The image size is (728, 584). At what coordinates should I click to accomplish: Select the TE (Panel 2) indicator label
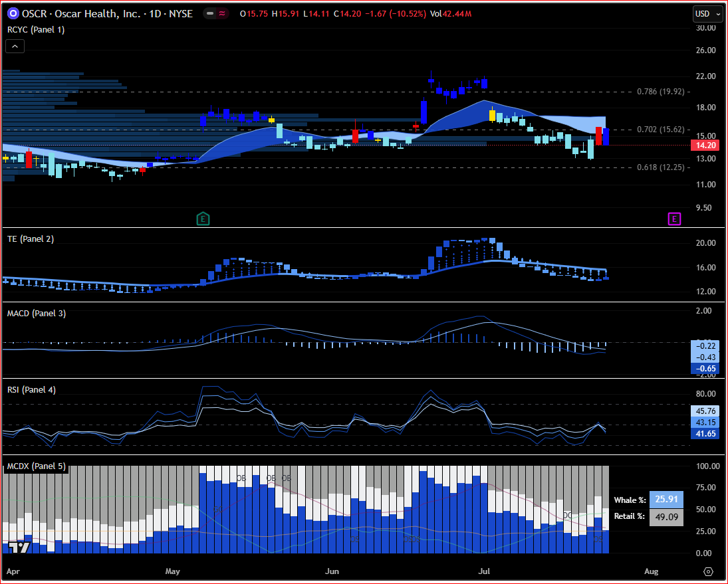pyautogui.click(x=30, y=239)
